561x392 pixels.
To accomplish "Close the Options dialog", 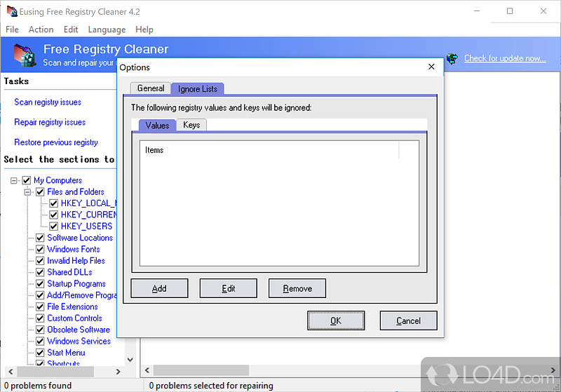I will [x=431, y=67].
